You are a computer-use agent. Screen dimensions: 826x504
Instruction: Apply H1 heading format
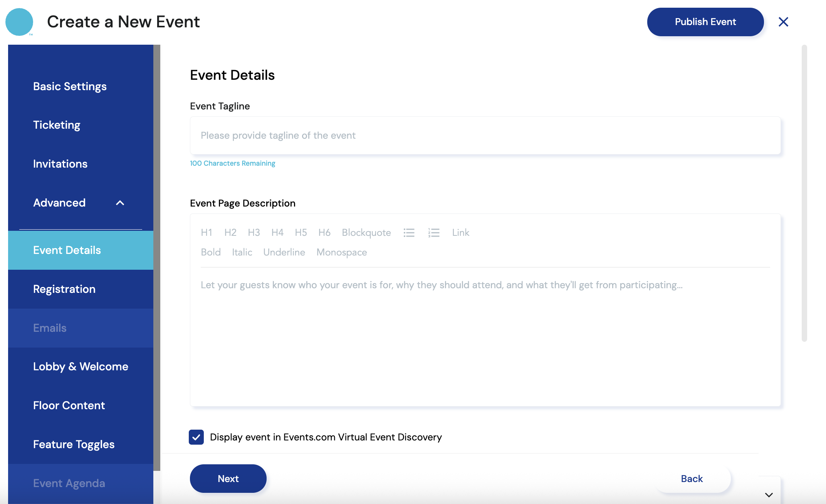[x=206, y=233]
